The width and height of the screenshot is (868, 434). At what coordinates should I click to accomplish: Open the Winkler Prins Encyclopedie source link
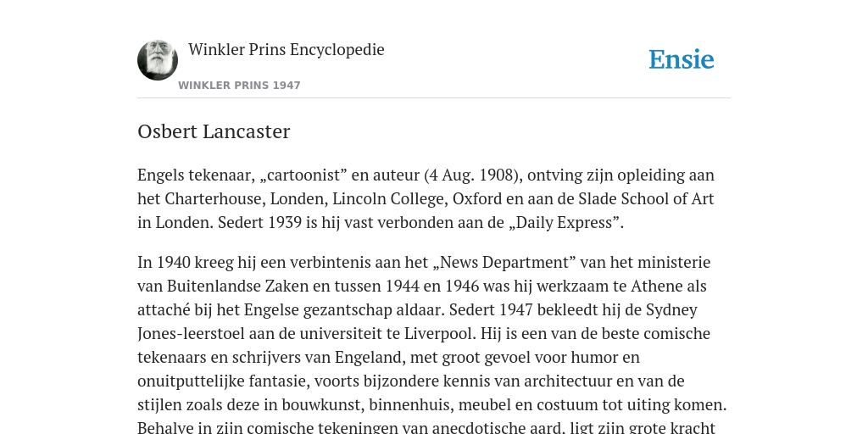pos(287,50)
